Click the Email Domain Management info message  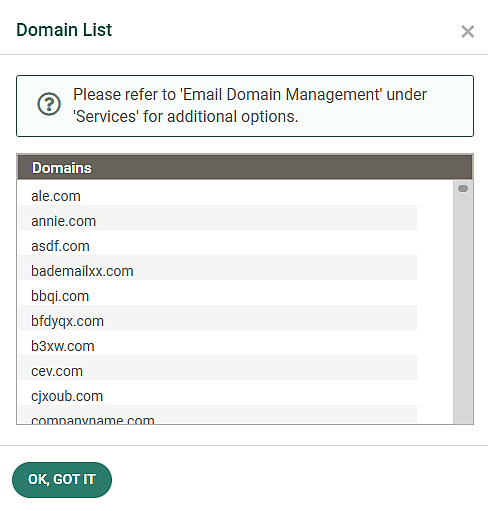[245, 106]
